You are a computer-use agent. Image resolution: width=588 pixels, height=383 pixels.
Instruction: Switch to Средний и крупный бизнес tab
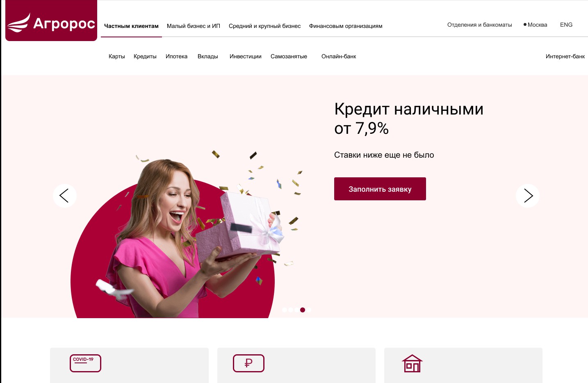(x=265, y=26)
